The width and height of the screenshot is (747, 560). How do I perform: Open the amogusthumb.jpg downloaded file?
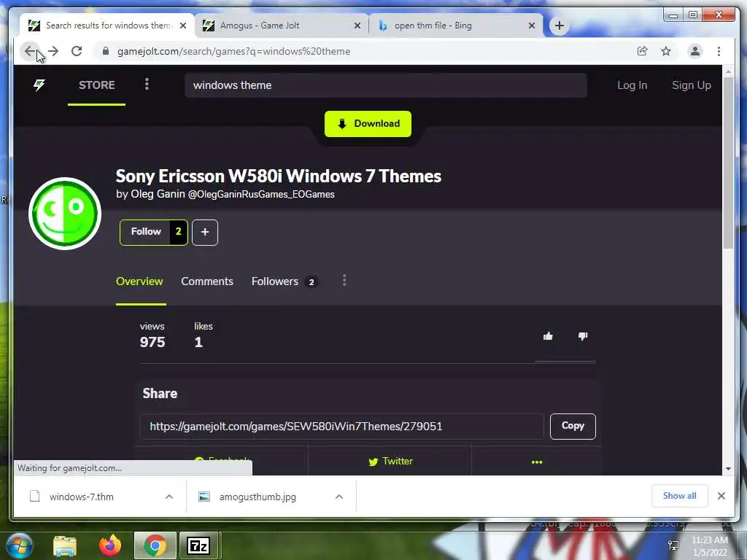click(258, 497)
